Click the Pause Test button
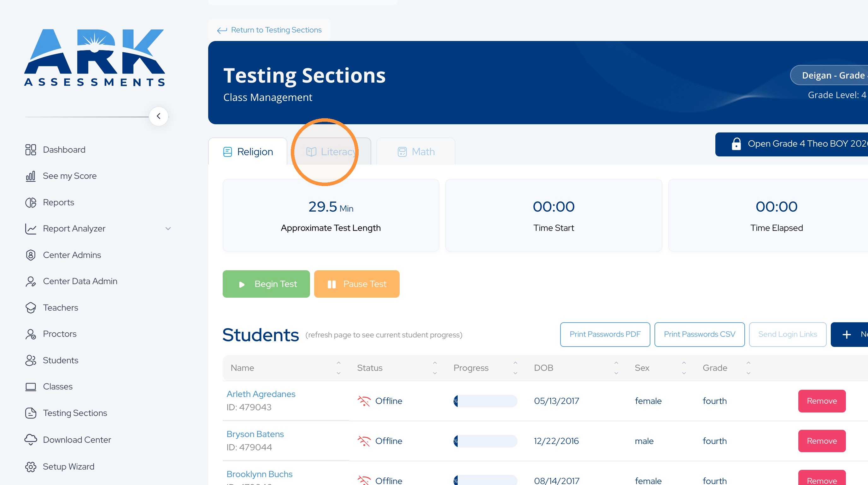 pyautogui.click(x=356, y=284)
